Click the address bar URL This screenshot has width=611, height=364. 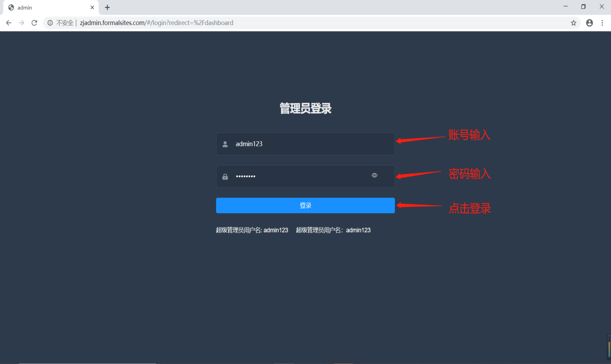coord(156,23)
